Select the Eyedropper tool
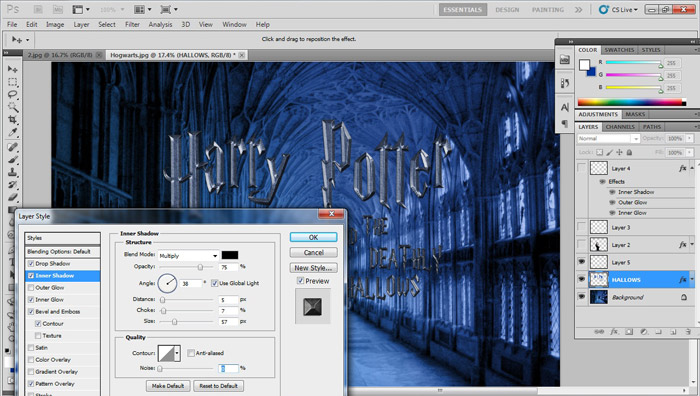This screenshot has height=396, width=700. 12,132
